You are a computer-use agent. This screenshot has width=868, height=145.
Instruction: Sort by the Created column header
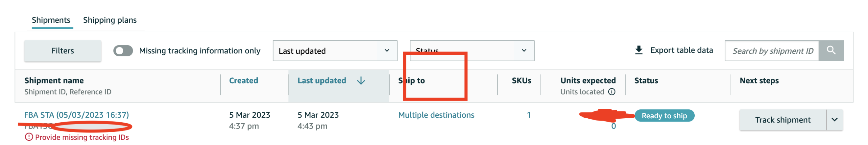(243, 81)
